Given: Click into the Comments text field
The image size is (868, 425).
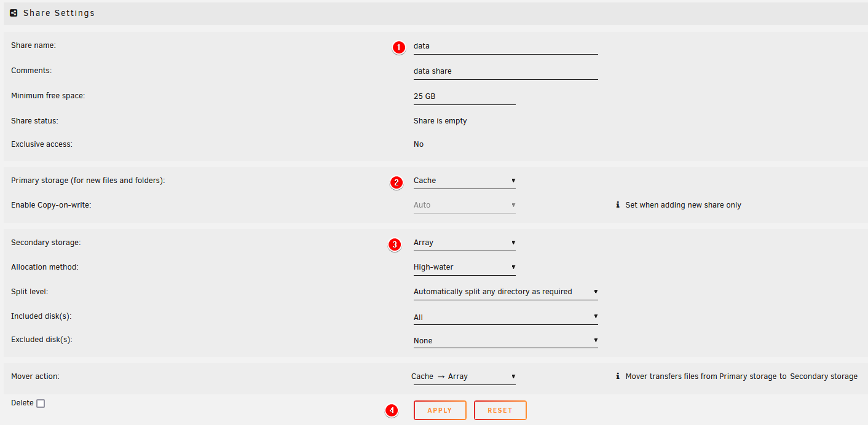Looking at the screenshot, I should tap(505, 71).
